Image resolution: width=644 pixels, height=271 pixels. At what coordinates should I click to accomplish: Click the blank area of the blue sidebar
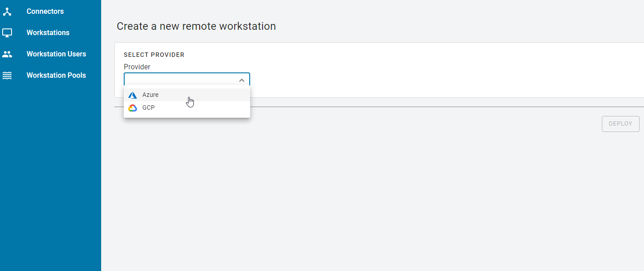click(x=51, y=178)
